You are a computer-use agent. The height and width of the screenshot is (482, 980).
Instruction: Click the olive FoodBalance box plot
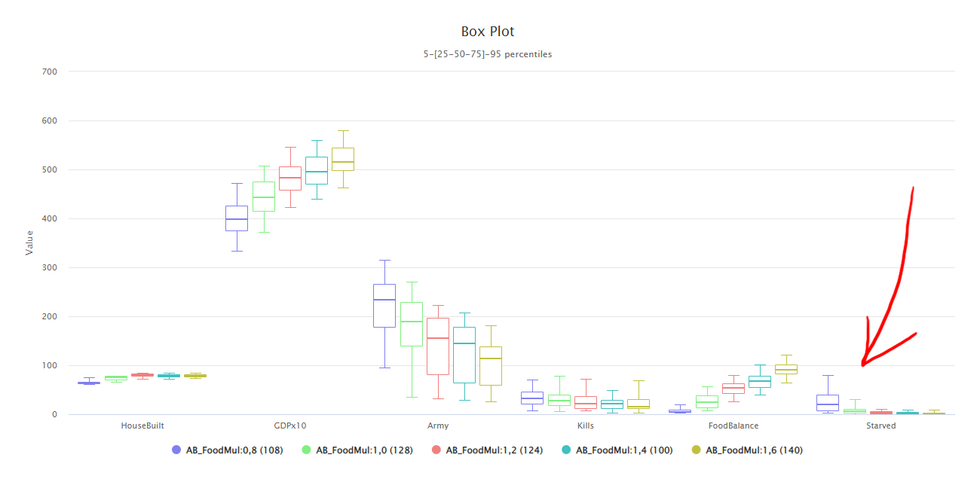pyautogui.click(x=786, y=369)
